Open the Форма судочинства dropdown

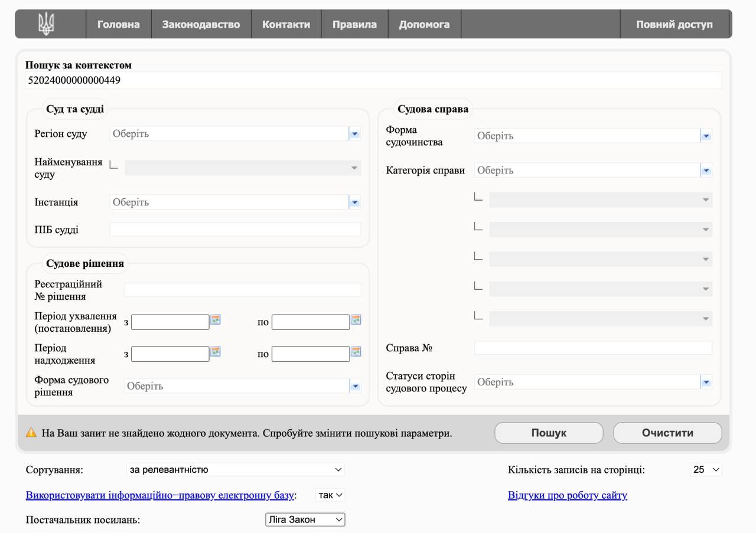coord(706,136)
